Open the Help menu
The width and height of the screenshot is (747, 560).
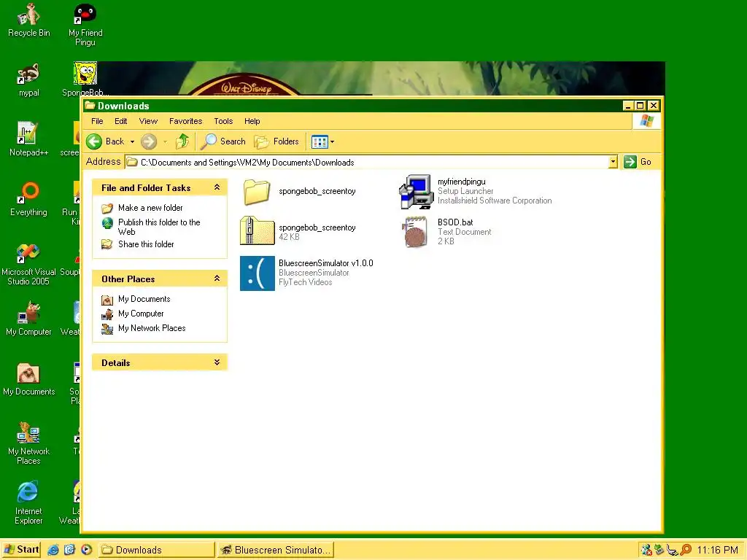click(252, 121)
